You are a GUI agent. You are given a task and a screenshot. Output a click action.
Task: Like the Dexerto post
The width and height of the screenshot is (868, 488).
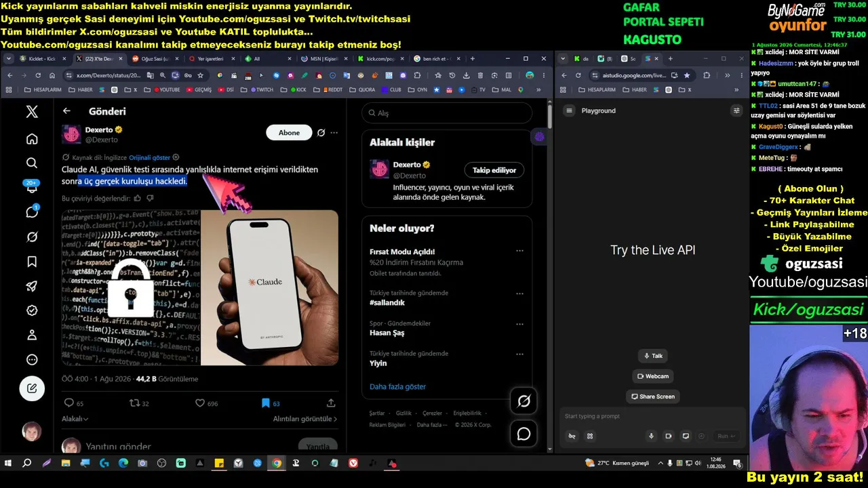(200, 403)
